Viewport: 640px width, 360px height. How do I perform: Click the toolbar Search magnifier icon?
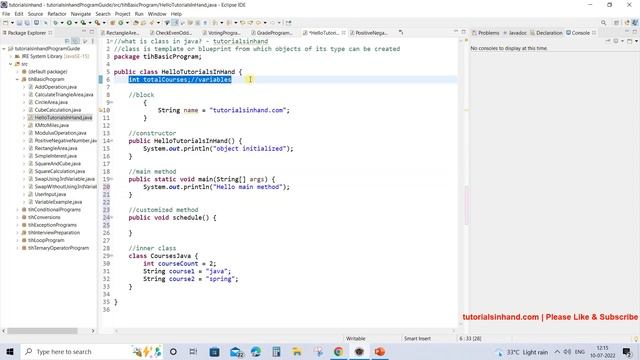(x=603, y=23)
